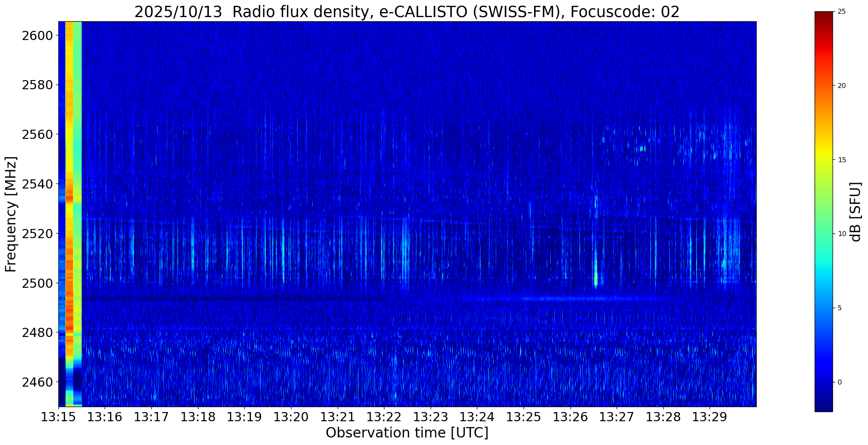The width and height of the screenshot is (868, 445).
Task: Click the 'Observation time [UTC]' axis label
Action: point(407,433)
